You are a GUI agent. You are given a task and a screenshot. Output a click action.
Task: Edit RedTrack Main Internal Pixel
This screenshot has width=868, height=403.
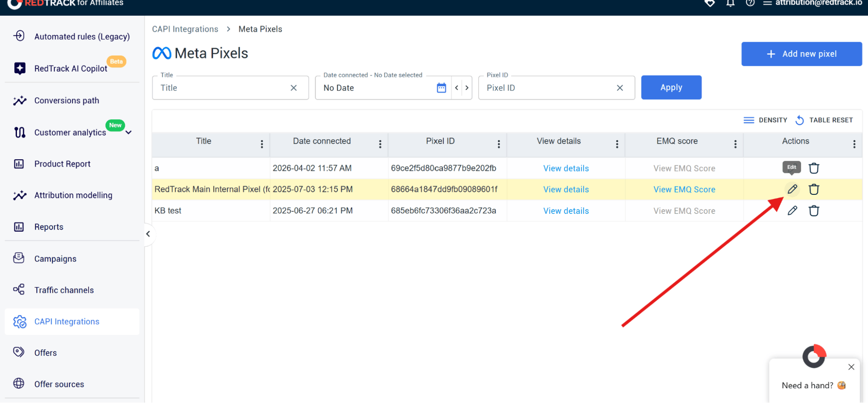[x=792, y=189]
